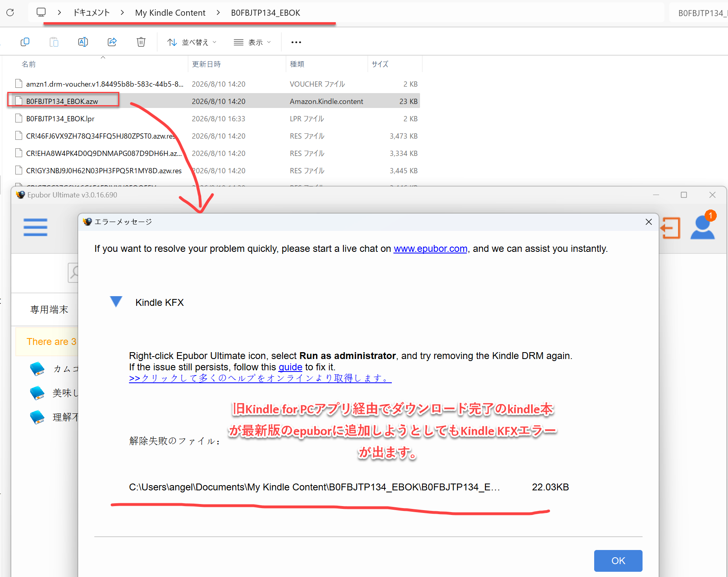Expand chevron before B0FBJTP134_EBOK breadcrumb
This screenshot has width=728, height=577.
(218, 12)
